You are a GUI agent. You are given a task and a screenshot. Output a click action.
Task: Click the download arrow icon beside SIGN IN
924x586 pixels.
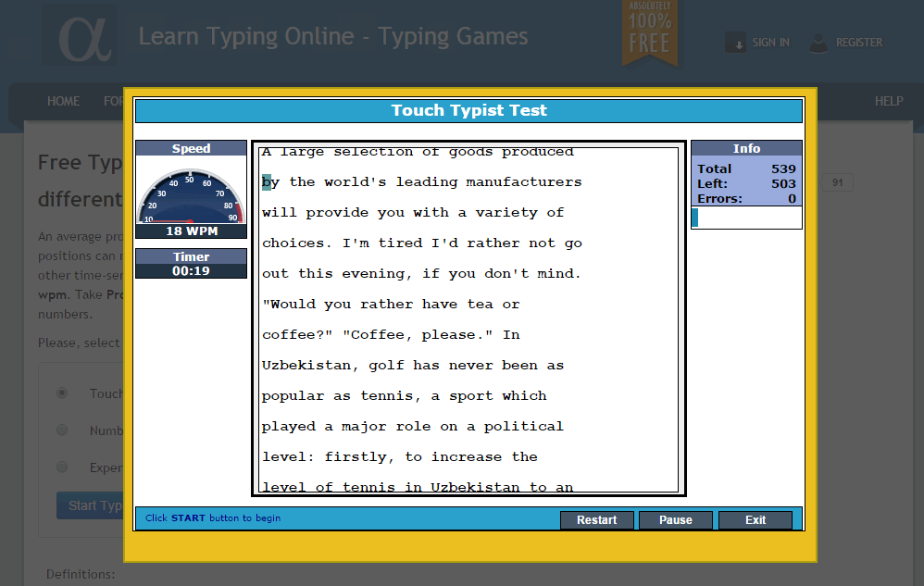737,43
